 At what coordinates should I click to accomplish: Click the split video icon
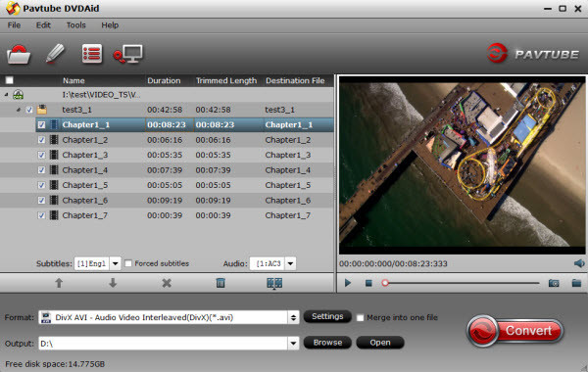pyautogui.click(x=274, y=283)
